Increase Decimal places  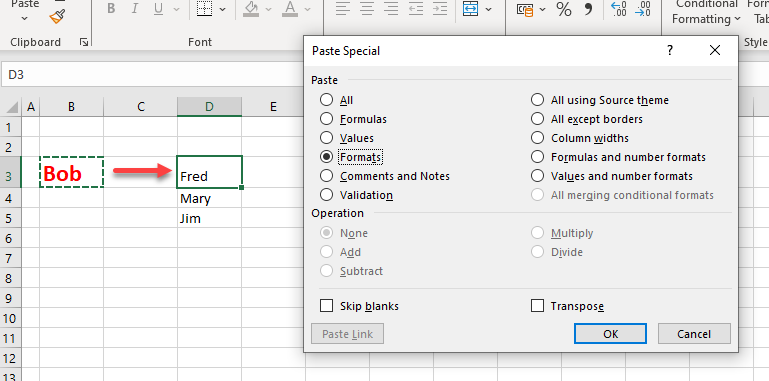click(618, 8)
